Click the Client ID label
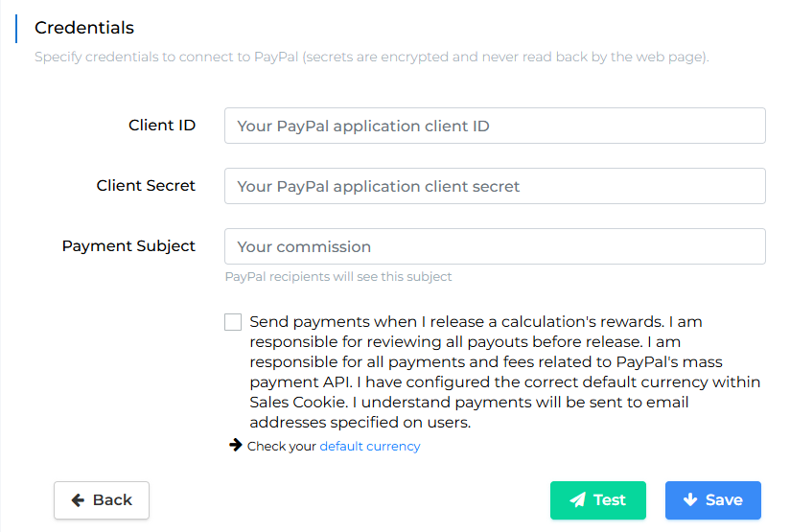 coord(162,125)
